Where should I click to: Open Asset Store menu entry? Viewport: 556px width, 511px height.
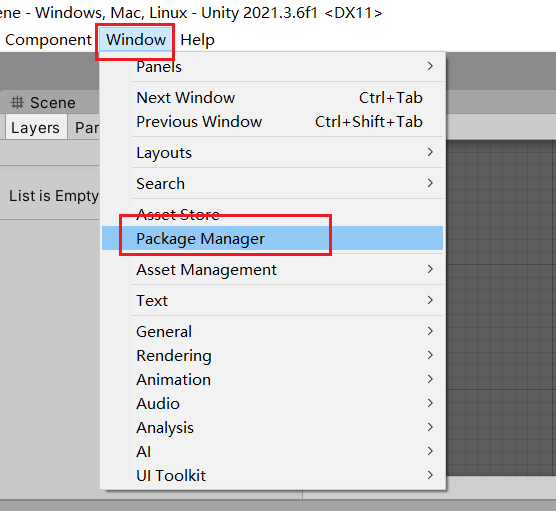point(272,215)
